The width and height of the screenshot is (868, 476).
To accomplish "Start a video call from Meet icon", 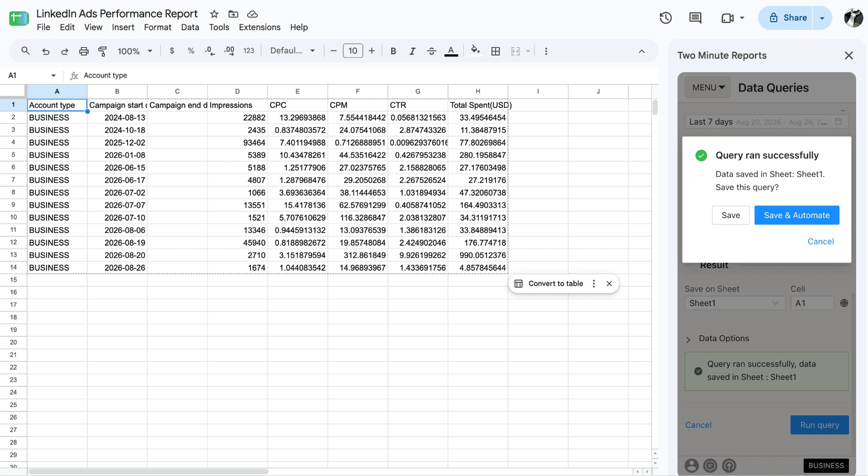I will coord(727,18).
